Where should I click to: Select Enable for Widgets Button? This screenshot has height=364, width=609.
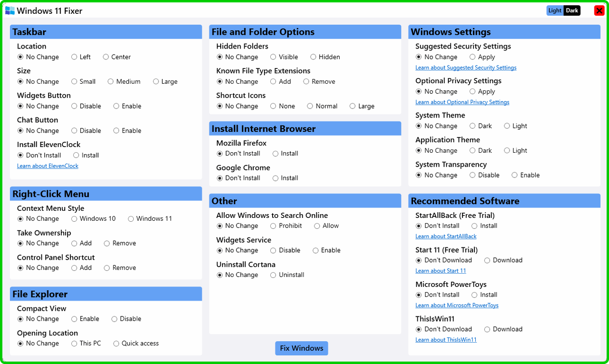(127, 106)
